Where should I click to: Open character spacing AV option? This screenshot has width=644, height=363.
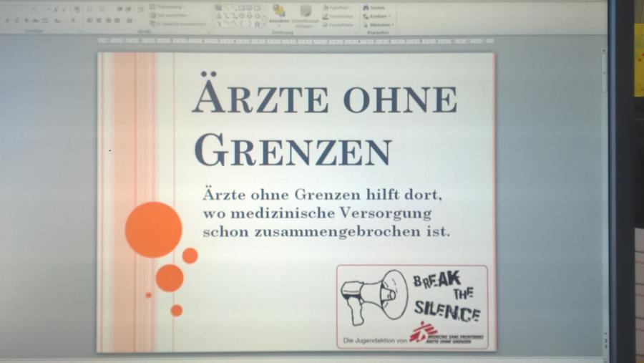pos(46,20)
